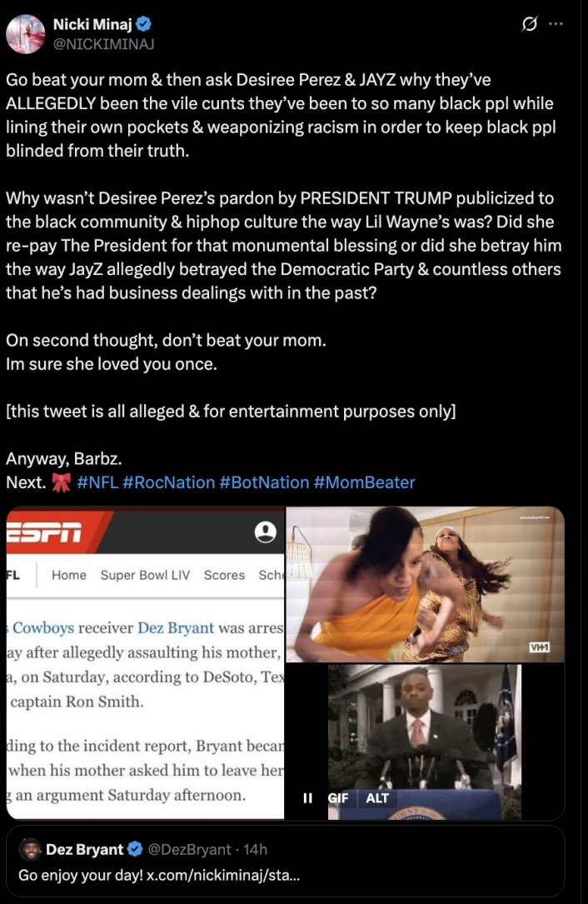Show the ALT image description
588x904 pixels.
377,798
